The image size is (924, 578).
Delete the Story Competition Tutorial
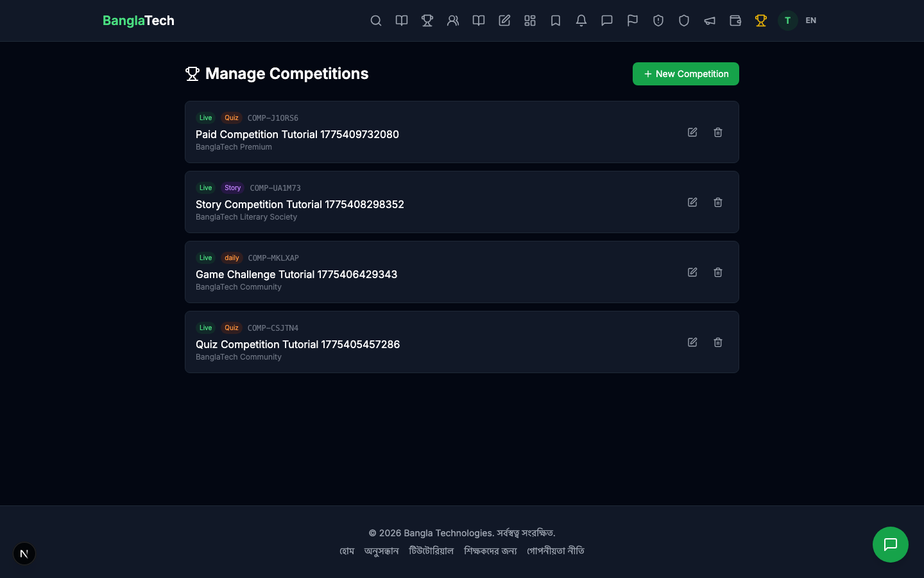(x=718, y=202)
